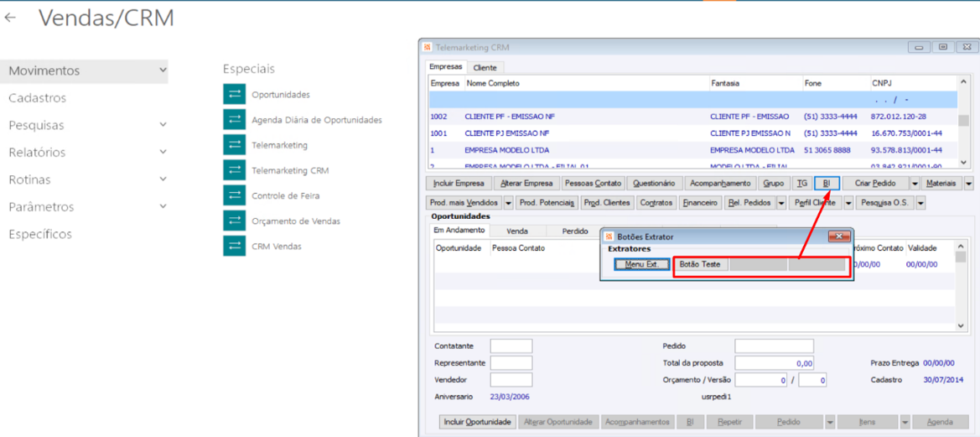Expand the Relatórios menu section

163,152
